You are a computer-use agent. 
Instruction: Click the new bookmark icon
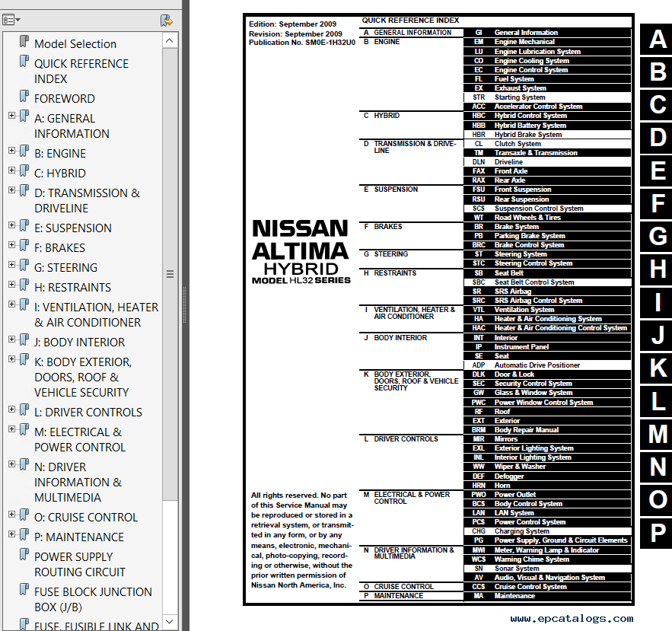coord(166,20)
